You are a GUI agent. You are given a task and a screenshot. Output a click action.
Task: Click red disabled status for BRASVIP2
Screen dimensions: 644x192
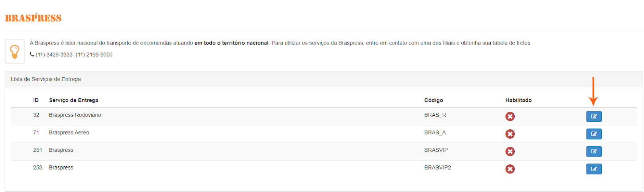(x=510, y=169)
